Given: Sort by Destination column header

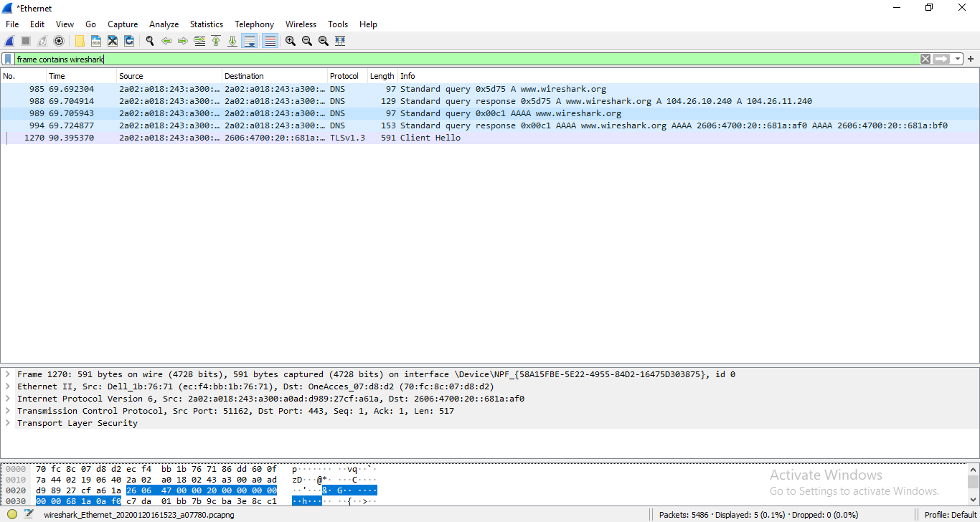Looking at the screenshot, I should coord(275,76).
